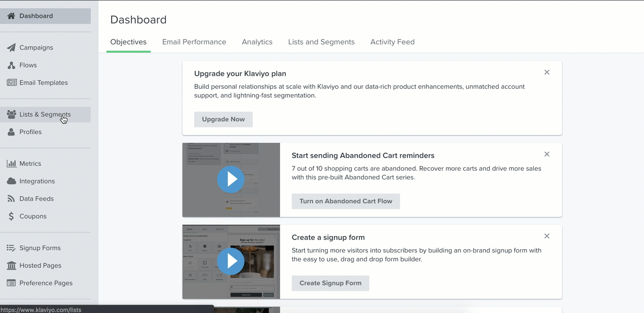Click the Dashboard home icon in sidebar
Screen dimensions: 644x313
(x=11, y=16)
